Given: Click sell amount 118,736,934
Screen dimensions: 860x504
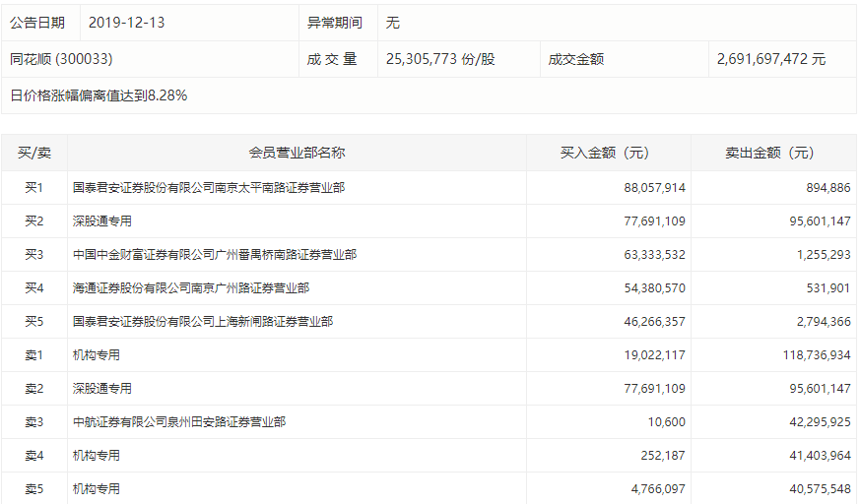Looking at the screenshot, I should click(x=817, y=355).
